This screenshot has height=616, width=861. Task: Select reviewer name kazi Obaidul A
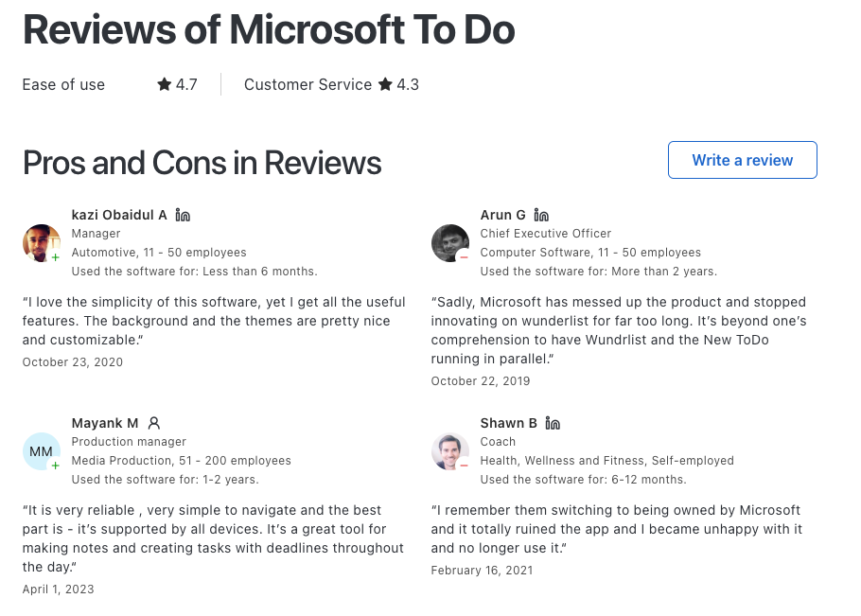(x=119, y=215)
